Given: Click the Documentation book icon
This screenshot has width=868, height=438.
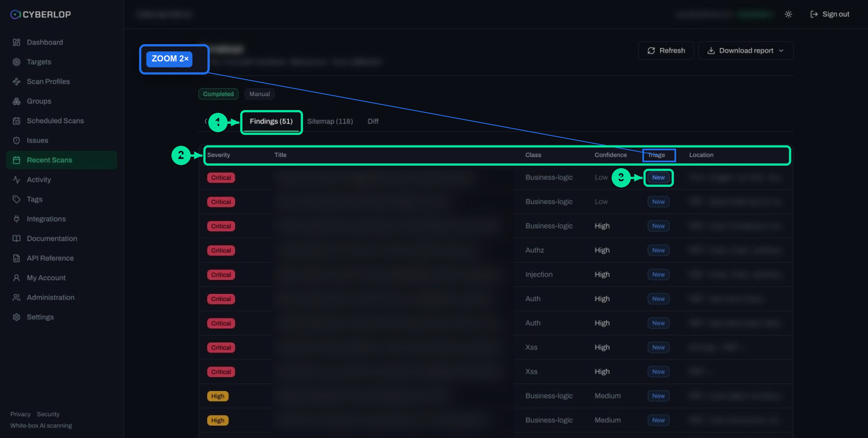Looking at the screenshot, I should click(16, 238).
